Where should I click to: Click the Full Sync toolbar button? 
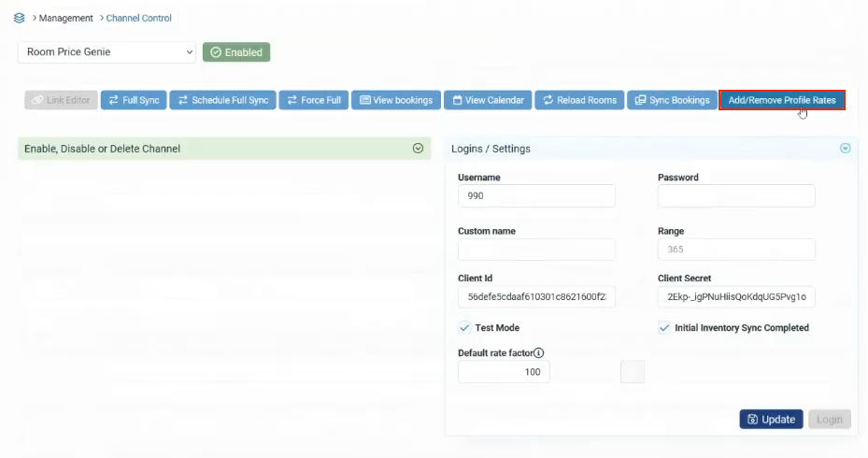tap(134, 100)
